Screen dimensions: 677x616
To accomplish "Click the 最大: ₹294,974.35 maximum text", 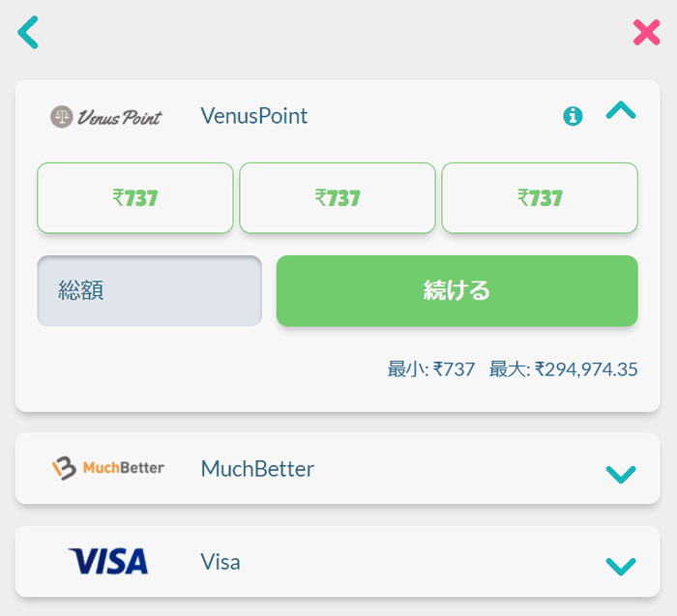I will point(563,368).
